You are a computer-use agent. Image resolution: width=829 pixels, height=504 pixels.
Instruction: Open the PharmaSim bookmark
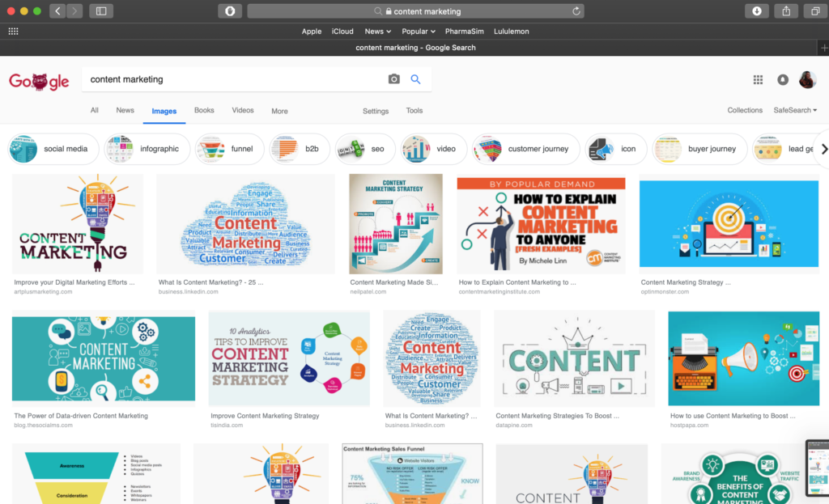[x=464, y=32]
